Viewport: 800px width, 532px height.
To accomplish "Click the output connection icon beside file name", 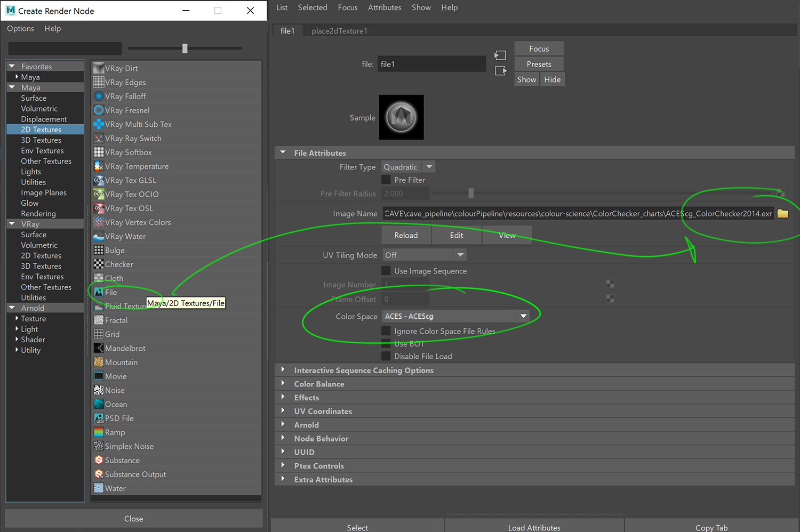I will pos(500,71).
